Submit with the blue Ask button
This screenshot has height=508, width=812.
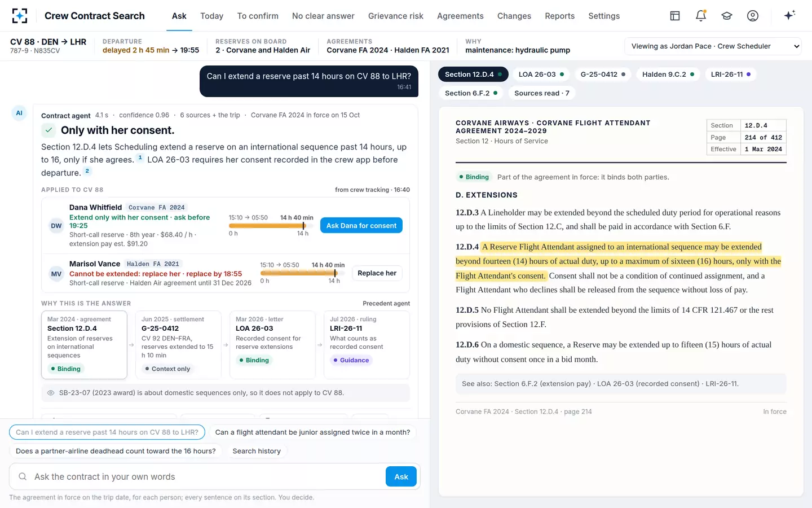click(x=401, y=477)
